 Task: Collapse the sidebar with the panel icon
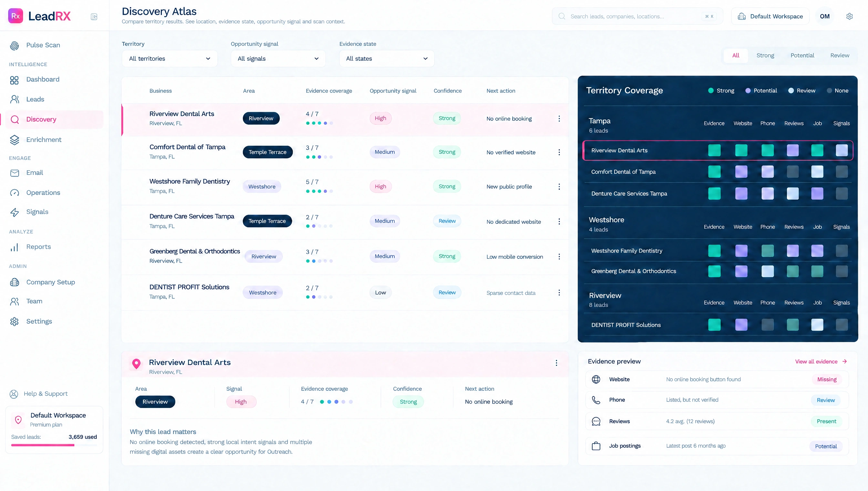click(94, 16)
